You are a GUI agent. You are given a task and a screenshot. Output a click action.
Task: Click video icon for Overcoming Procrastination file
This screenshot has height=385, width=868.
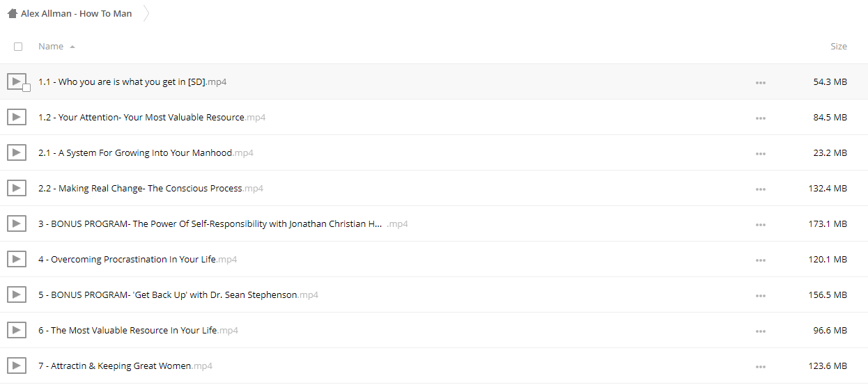(17, 259)
